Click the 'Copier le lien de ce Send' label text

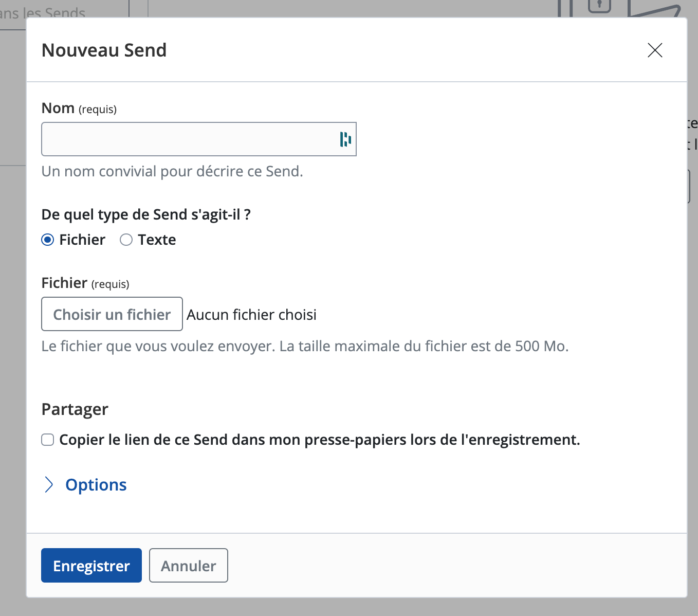tap(319, 440)
